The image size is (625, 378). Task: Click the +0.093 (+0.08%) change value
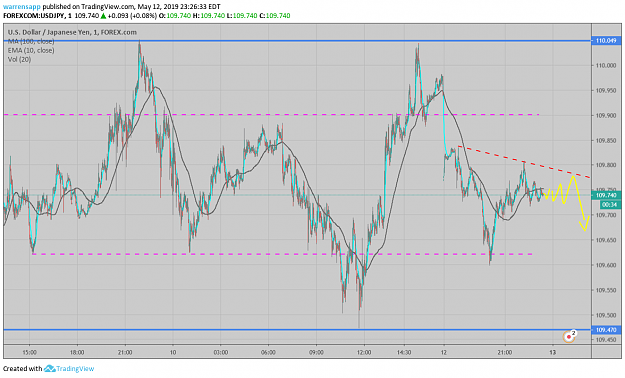click(x=132, y=16)
